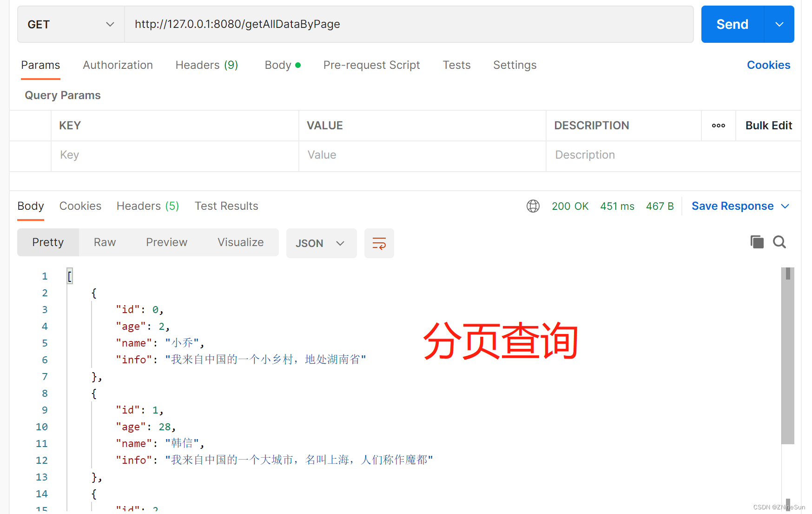The width and height of the screenshot is (812, 514).
Task: Click the 200 OK status text
Action: (570, 206)
